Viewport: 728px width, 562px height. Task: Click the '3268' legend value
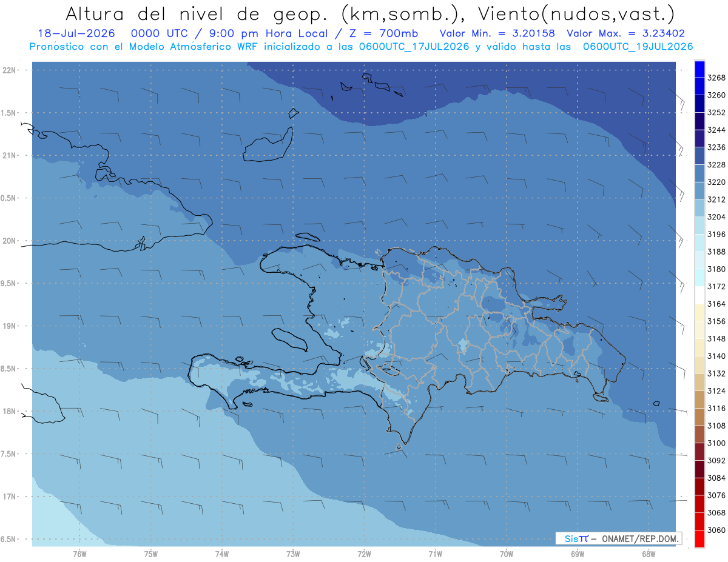tap(716, 78)
